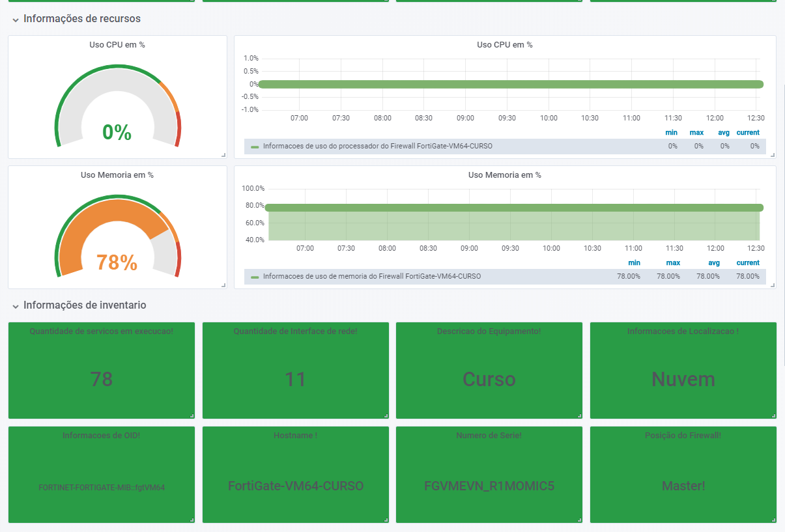Click the resize handle of the memory gauge panel
This screenshot has width=785, height=532.
[223, 285]
